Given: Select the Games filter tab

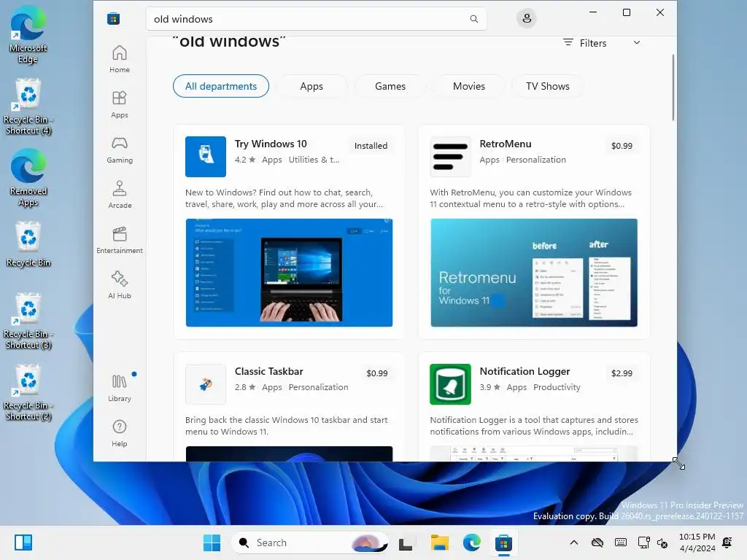Looking at the screenshot, I should (390, 86).
